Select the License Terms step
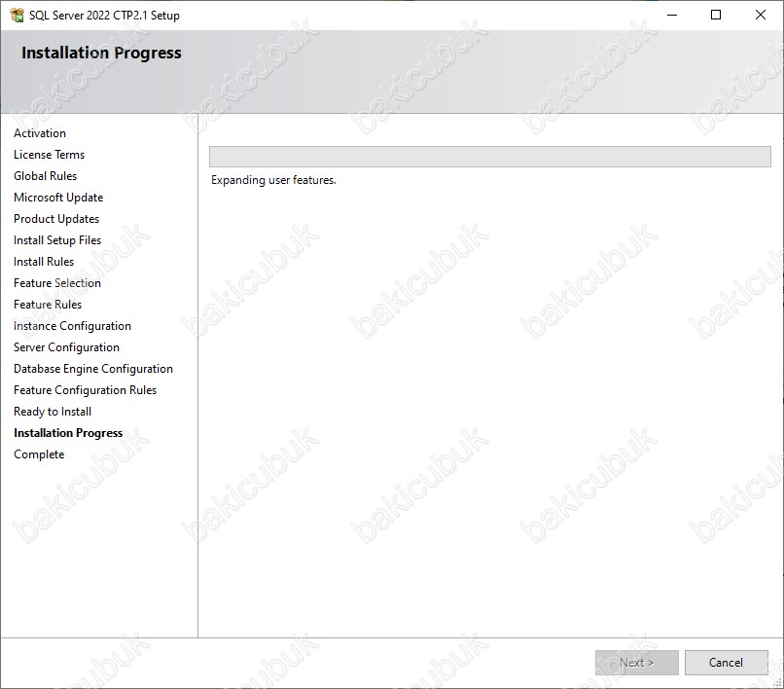This screenshot has height=689, width=784. [49, 155]
